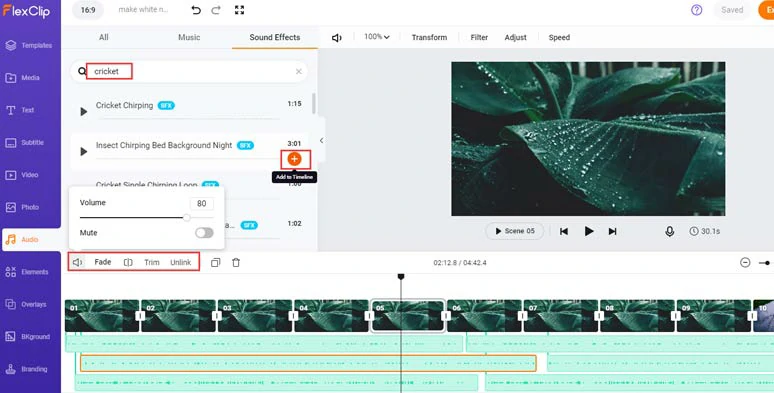The width and height of the screenshot is (774, 393).
Task: Collapse the audio panel with arrow
Action: [x=321, y=141]
